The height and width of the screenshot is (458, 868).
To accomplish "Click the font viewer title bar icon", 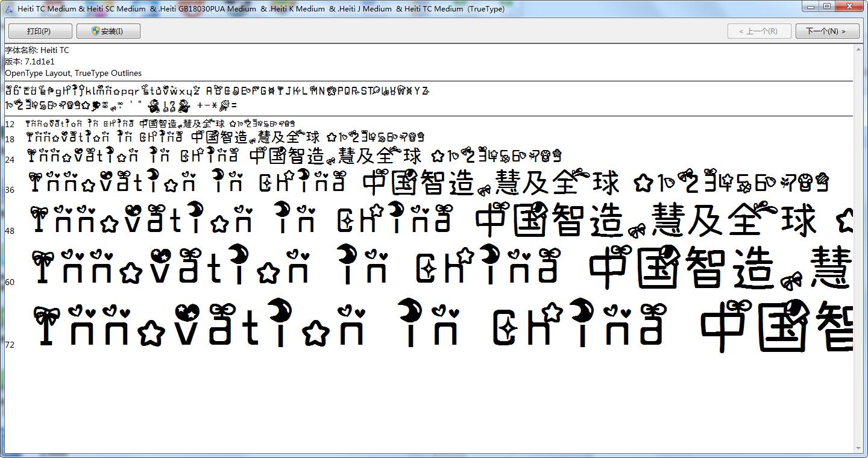I will [9, 8].
